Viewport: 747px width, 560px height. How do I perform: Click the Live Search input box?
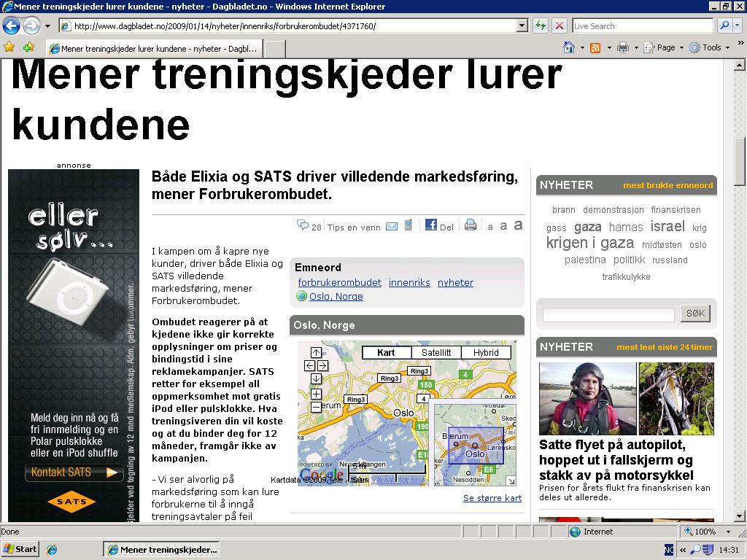coord(642,26)
